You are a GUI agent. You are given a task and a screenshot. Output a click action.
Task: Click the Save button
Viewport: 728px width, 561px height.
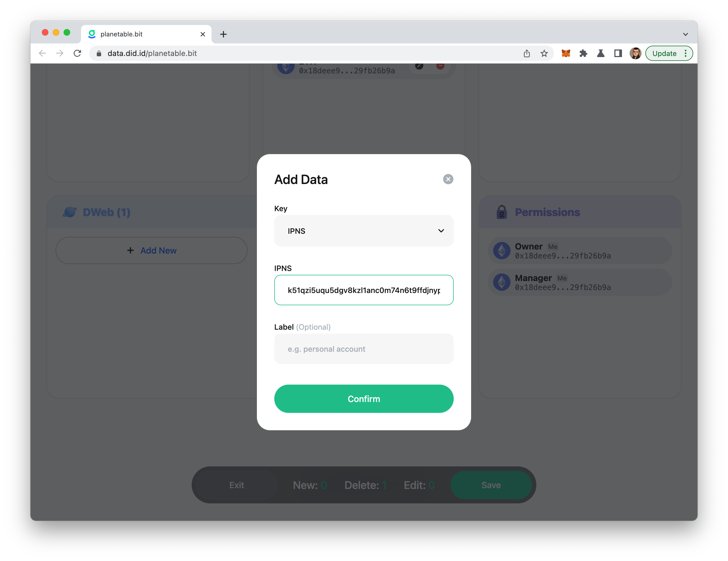(491, 485)
